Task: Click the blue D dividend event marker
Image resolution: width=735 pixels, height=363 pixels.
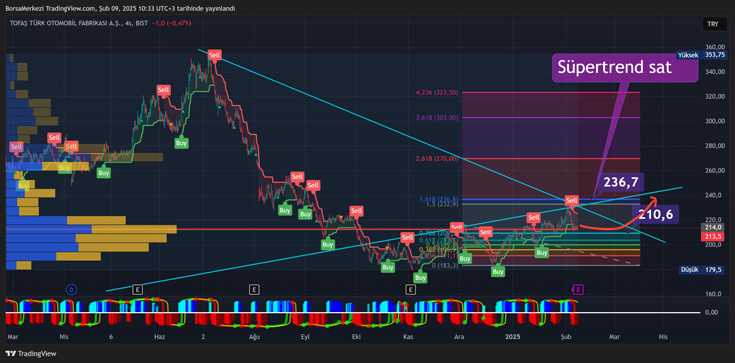Action: 71,289
